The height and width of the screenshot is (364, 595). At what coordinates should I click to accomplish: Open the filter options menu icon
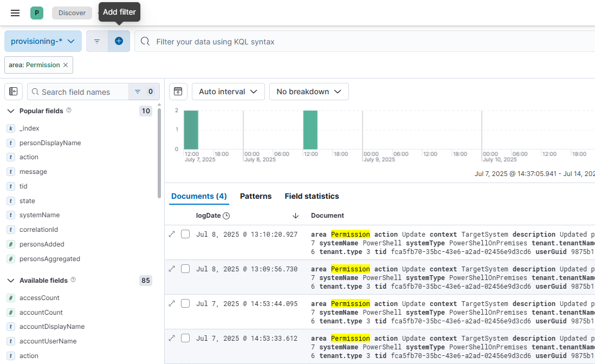tap(97, 41)
